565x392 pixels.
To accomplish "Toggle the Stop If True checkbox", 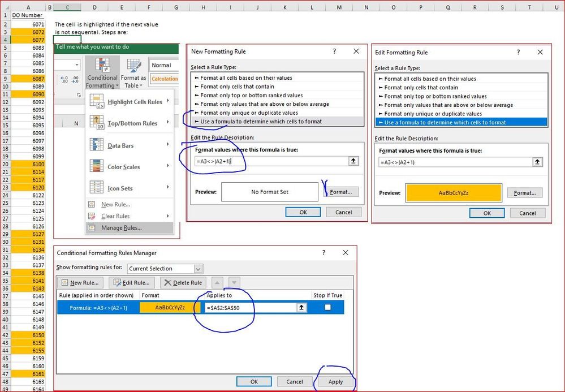I will coord(327,307).
